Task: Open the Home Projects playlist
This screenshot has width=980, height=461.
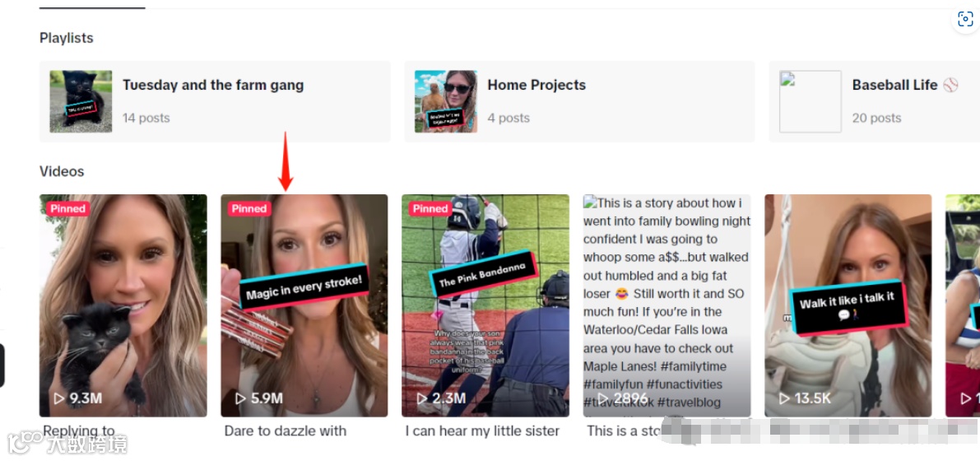Action: [x=578, y=101]
